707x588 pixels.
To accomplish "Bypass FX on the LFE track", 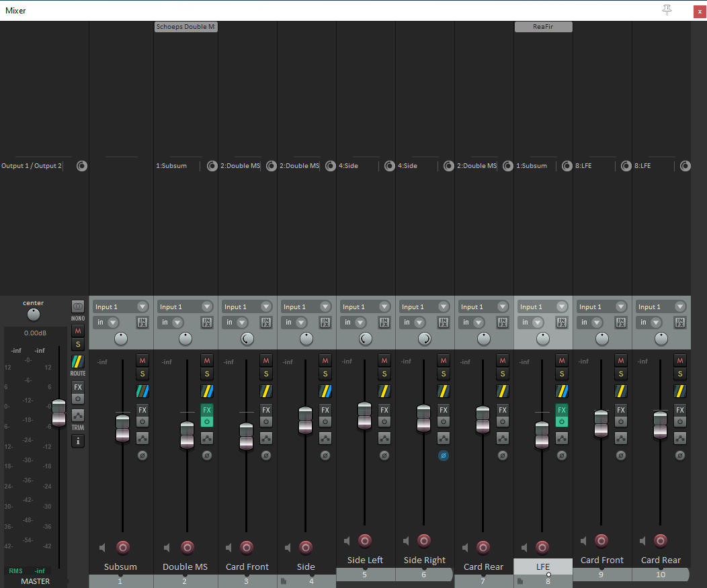I will 562,422.
